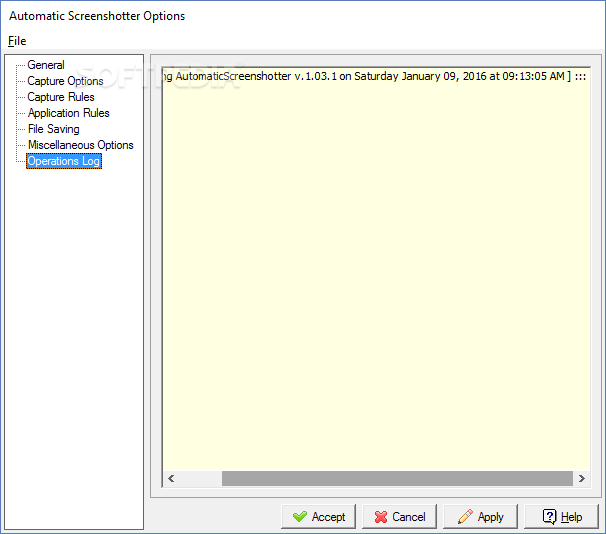Go to Capture Rules settings
The width and height of the screenshot is (606, 534).
click(61, 97)
